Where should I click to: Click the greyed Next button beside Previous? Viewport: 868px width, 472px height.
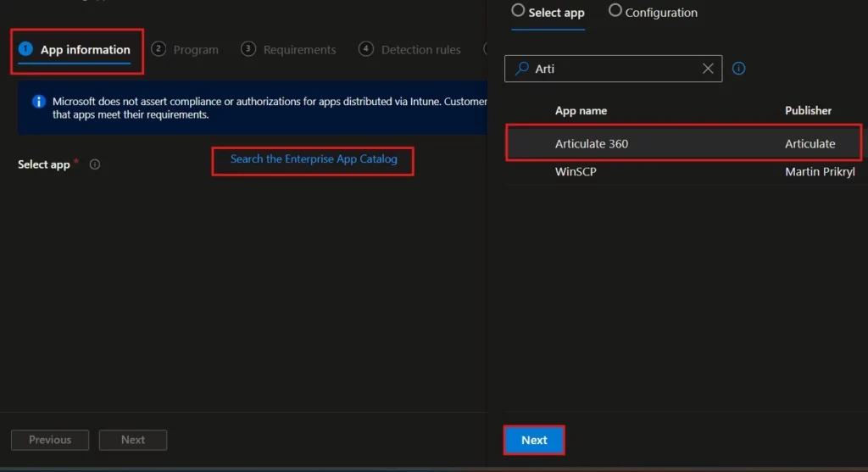pyautogui.click(x=133, y=440)
